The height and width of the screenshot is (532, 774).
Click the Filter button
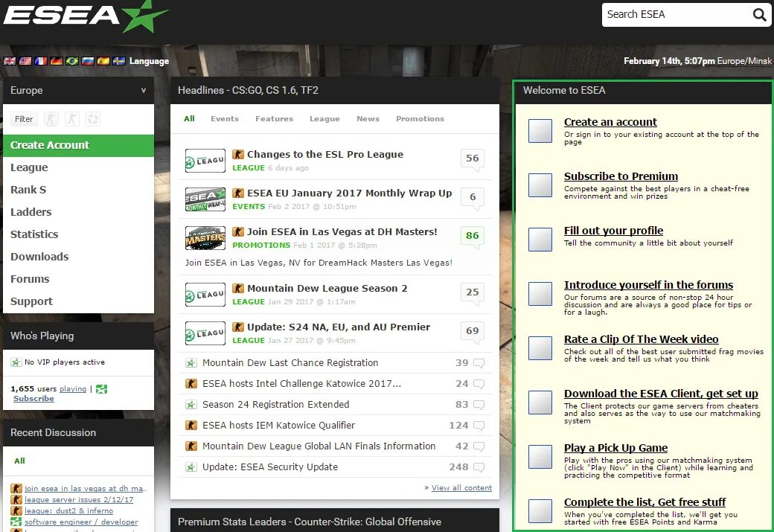click(24, 119)
